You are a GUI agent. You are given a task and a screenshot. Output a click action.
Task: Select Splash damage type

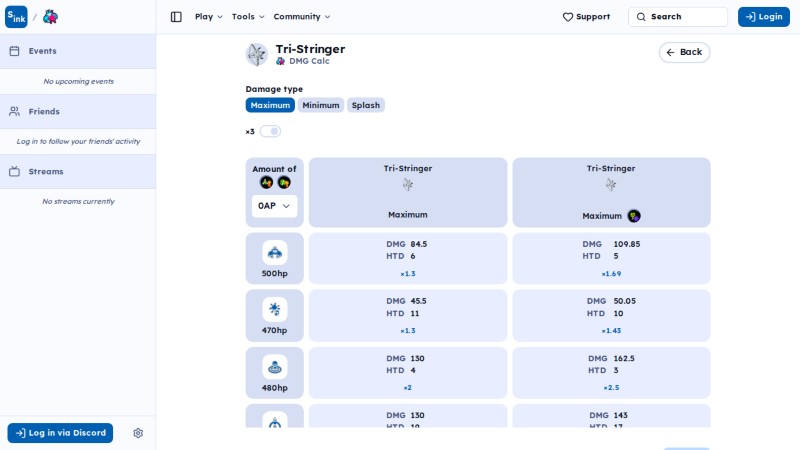[x=365, y=105]
